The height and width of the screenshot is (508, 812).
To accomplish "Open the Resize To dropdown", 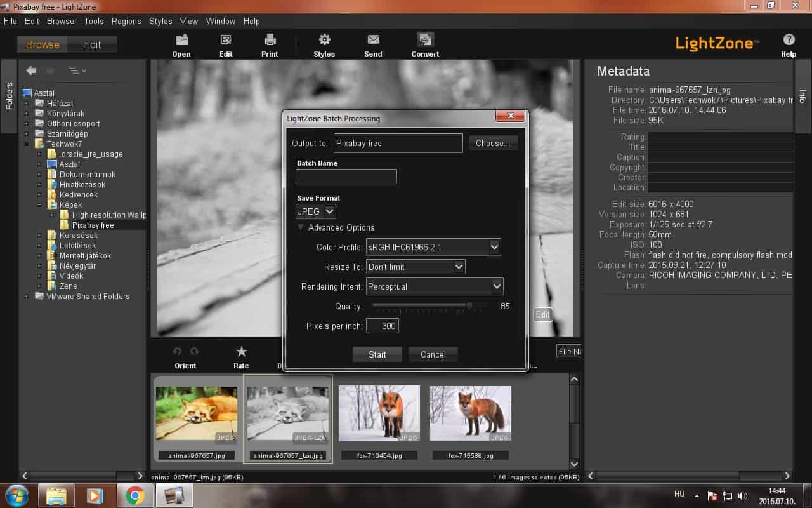I will 416,267.
